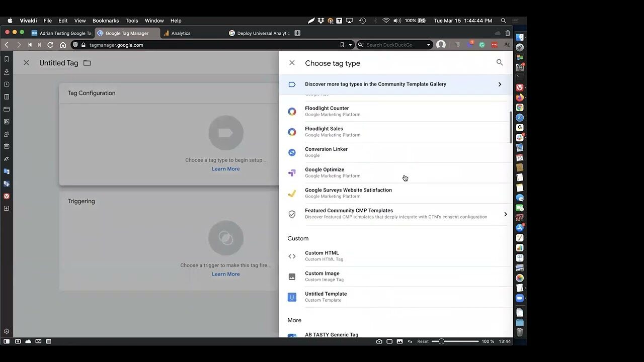
Task: Toggle panel visibility in status bar
Action: click(7, 341)
